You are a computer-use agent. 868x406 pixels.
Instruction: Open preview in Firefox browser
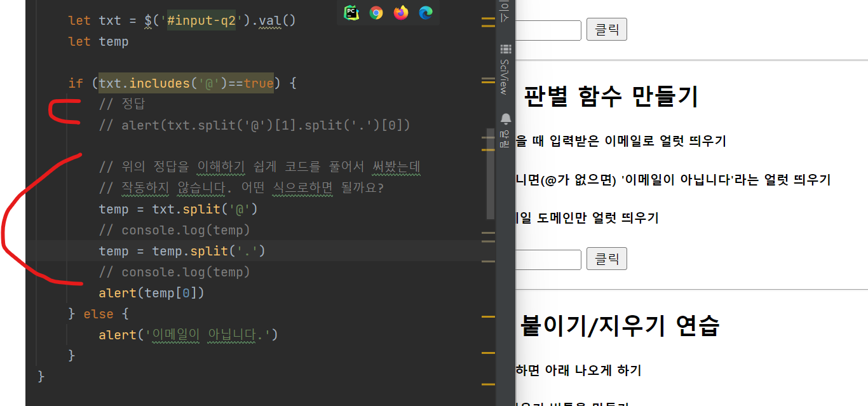point(401,12)
